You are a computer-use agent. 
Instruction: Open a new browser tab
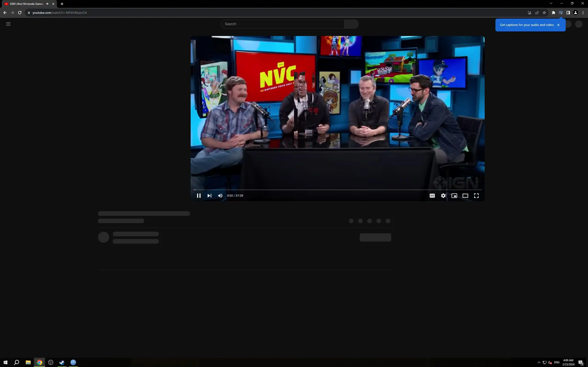click(62, 4)
